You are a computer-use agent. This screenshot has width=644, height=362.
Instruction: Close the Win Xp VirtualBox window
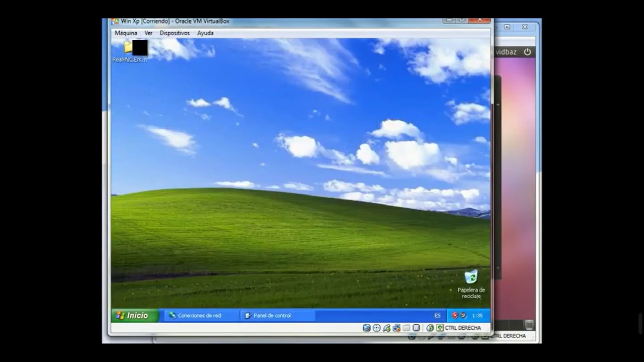479,20
